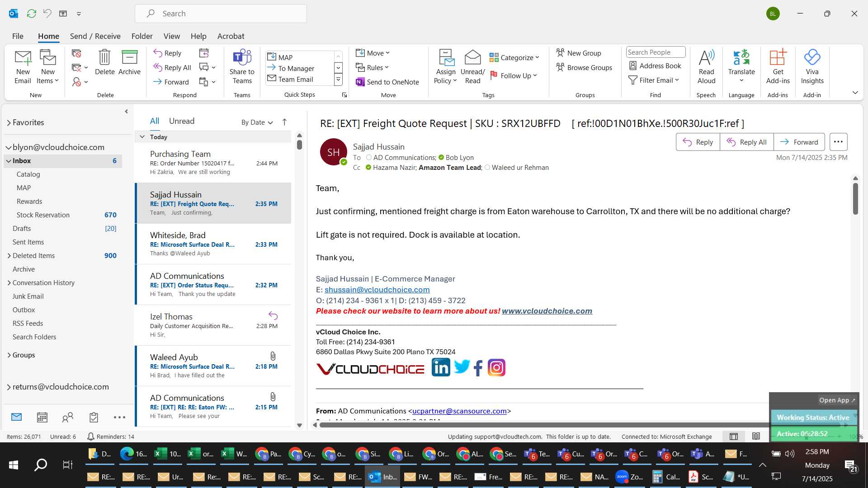Click the Undo icon in title bar
868x488 pixels.
[47, 14]
